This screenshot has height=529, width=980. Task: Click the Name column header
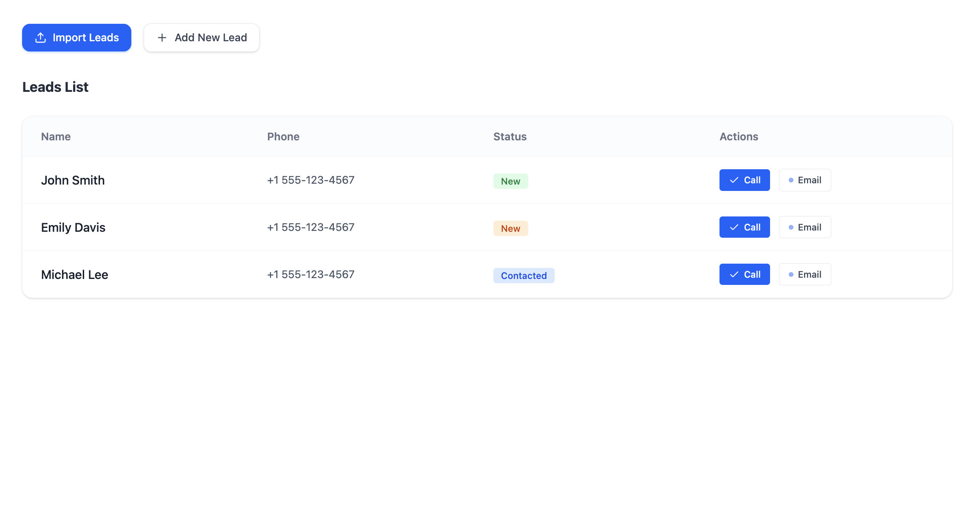click(x=56, y=137)
